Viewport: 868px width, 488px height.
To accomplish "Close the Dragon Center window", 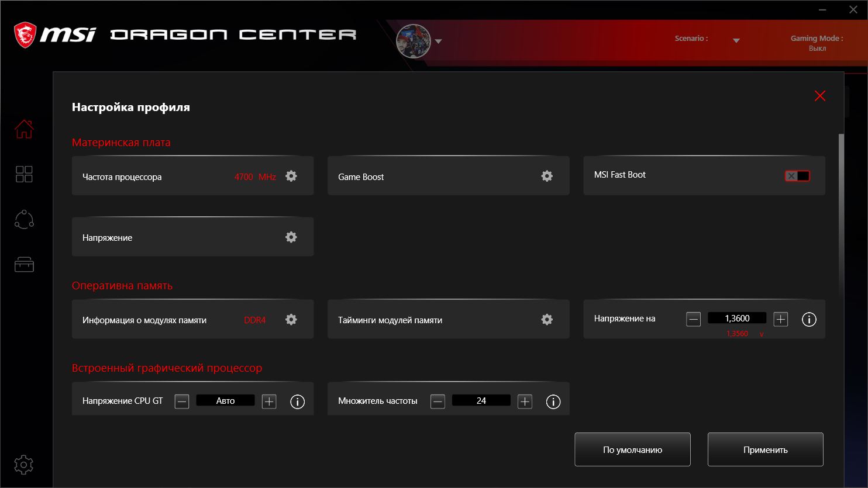I will coord(852,10).
